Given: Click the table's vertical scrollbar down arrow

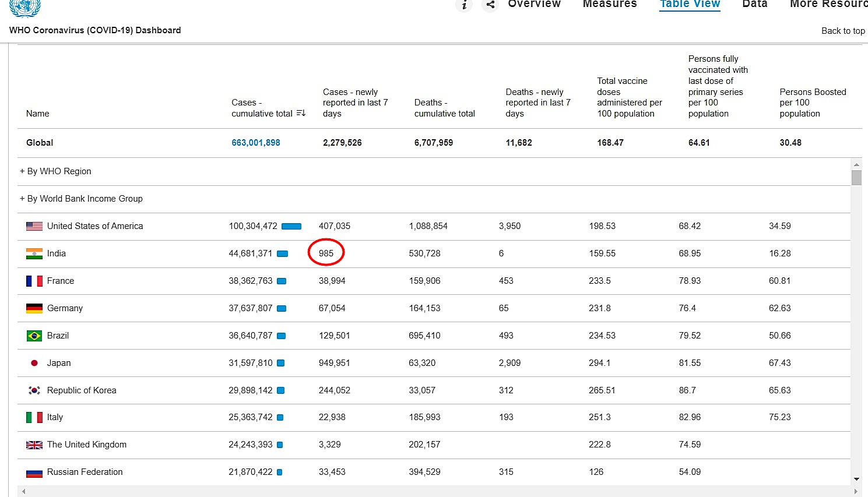Looking at the screenshot, I should tap(856, 480).
